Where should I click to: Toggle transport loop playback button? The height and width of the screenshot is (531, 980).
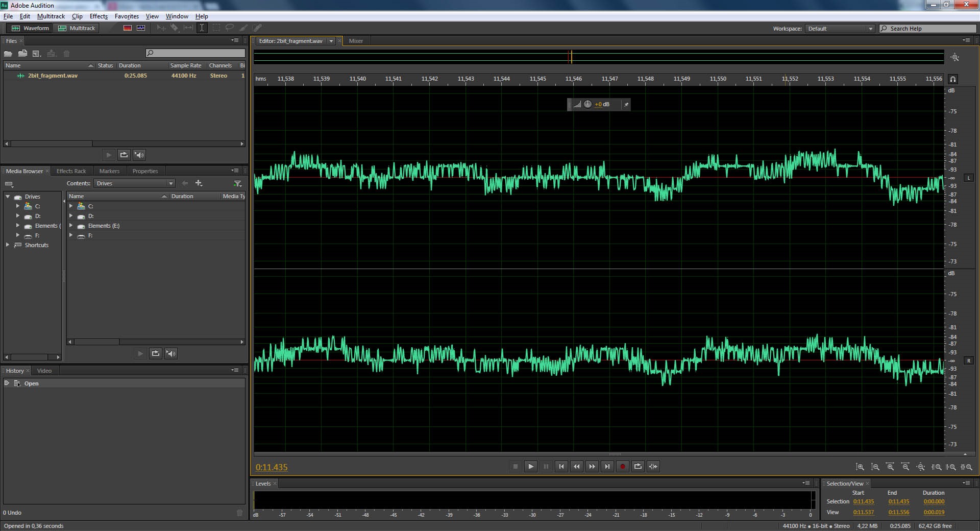coord(638,466)
